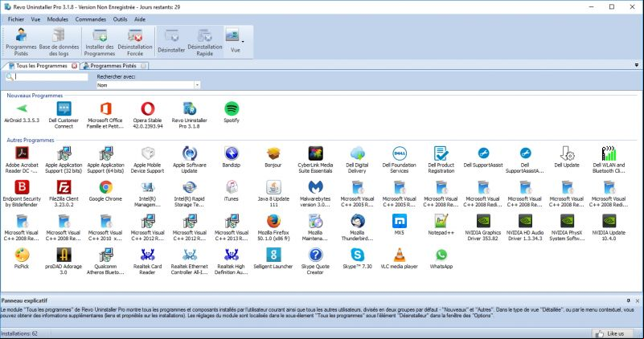The image size is (644, 339).
Task: Select Apple Mobile Device Support
Action: coord(147,160)
